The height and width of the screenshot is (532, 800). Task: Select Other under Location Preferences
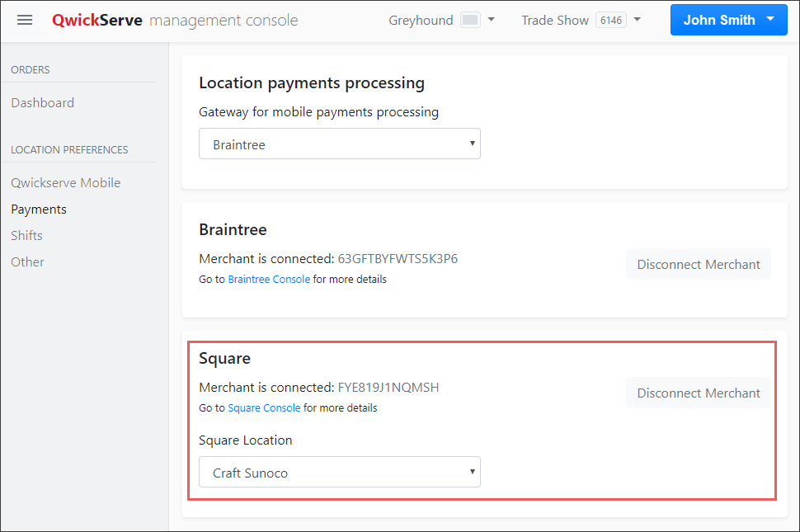pyautogui.click(x=27, y=261)
